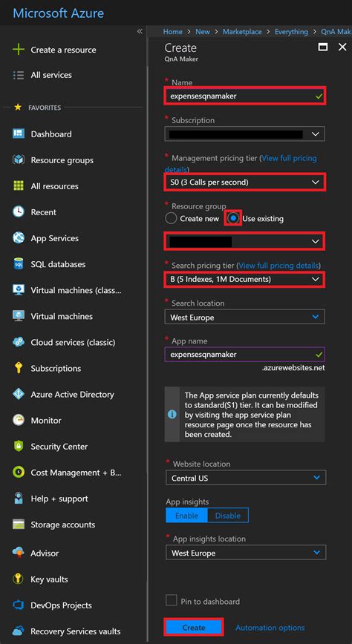Expand the Management pricing tier dropdown
Screen dimensions: 352x644
(244, 182)
